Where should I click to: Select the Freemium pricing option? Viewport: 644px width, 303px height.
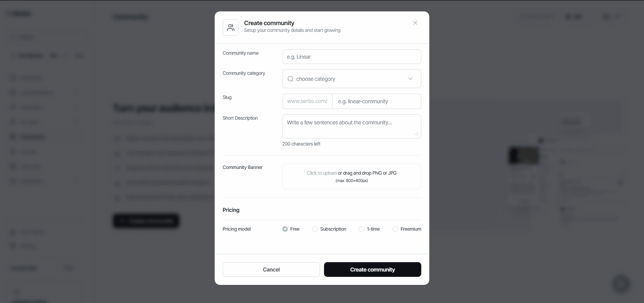[x=395, y=229]
